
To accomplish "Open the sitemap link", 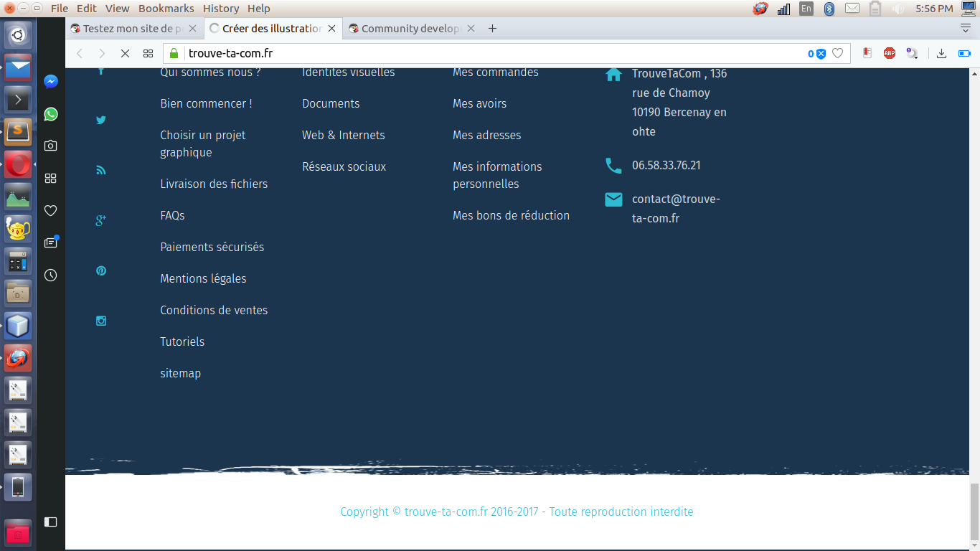I will 180,373.
